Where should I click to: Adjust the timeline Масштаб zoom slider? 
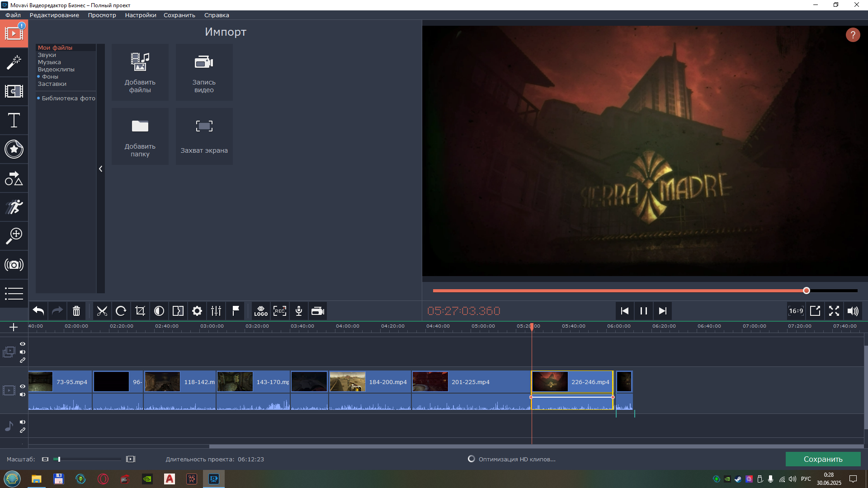[x=87, y=459]
